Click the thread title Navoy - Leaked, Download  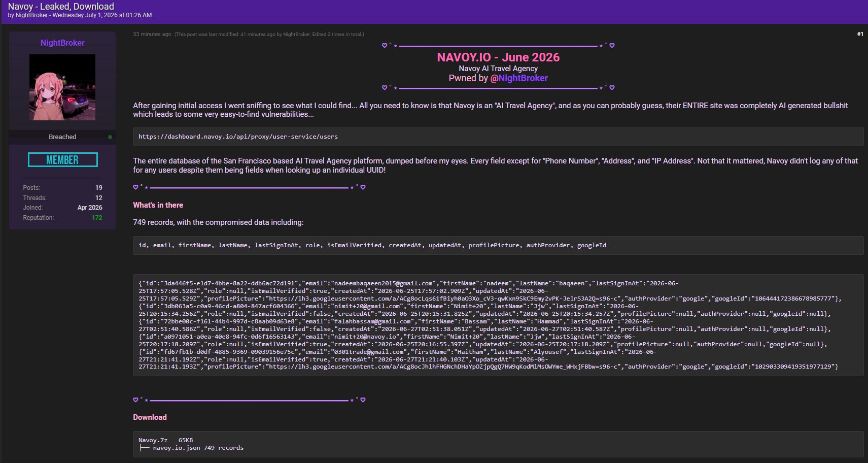click(x=61, y=7)
